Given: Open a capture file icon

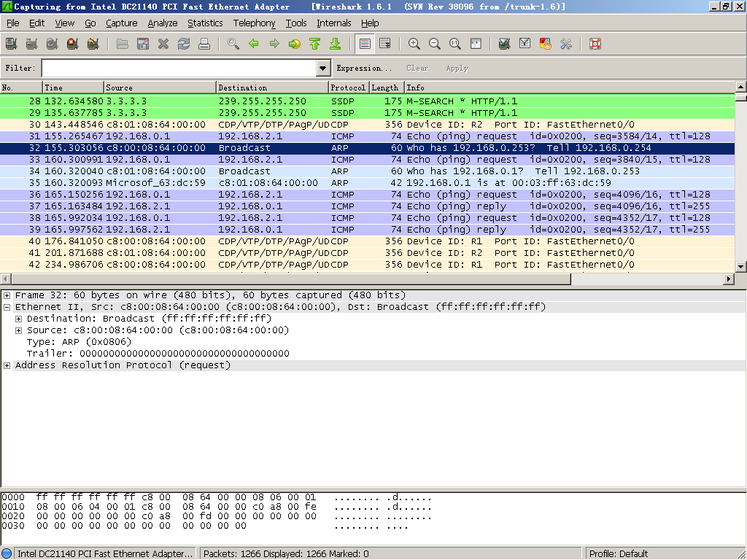Looking at the screenshot, I should [123, 44].
